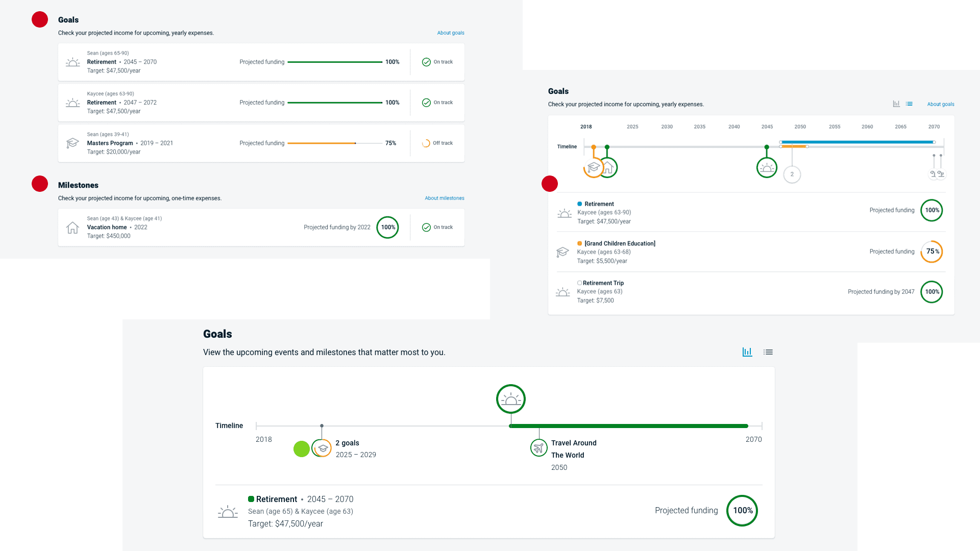
Task: Click the Vacation home house icon in Milestones
Action: pyautogui.click(x=72, y=228)
